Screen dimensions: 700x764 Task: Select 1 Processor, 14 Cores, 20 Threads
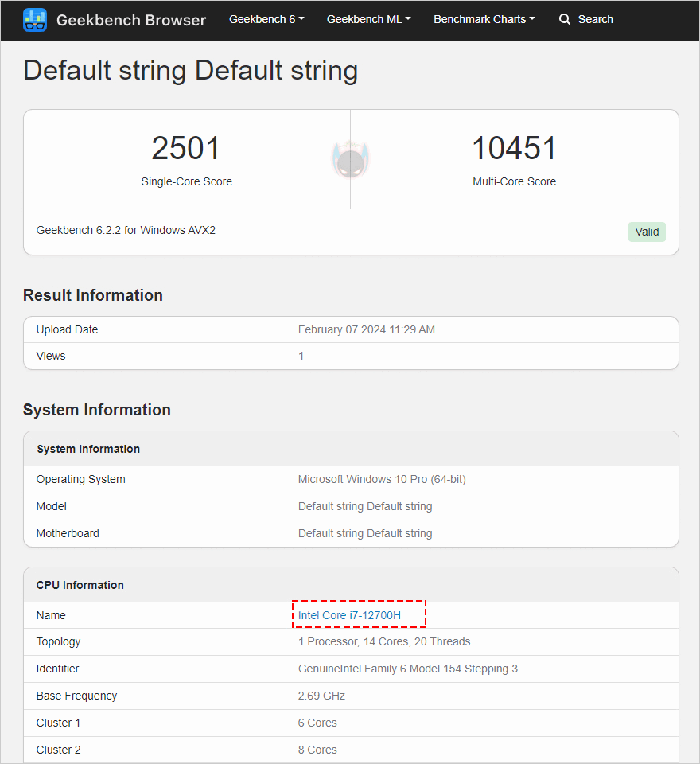(x=384, y=641)
